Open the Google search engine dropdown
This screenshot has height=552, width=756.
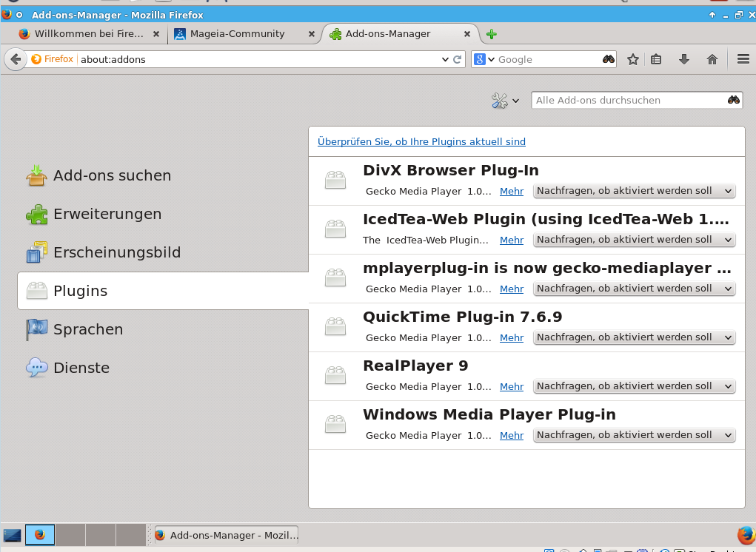pos(484,59)
